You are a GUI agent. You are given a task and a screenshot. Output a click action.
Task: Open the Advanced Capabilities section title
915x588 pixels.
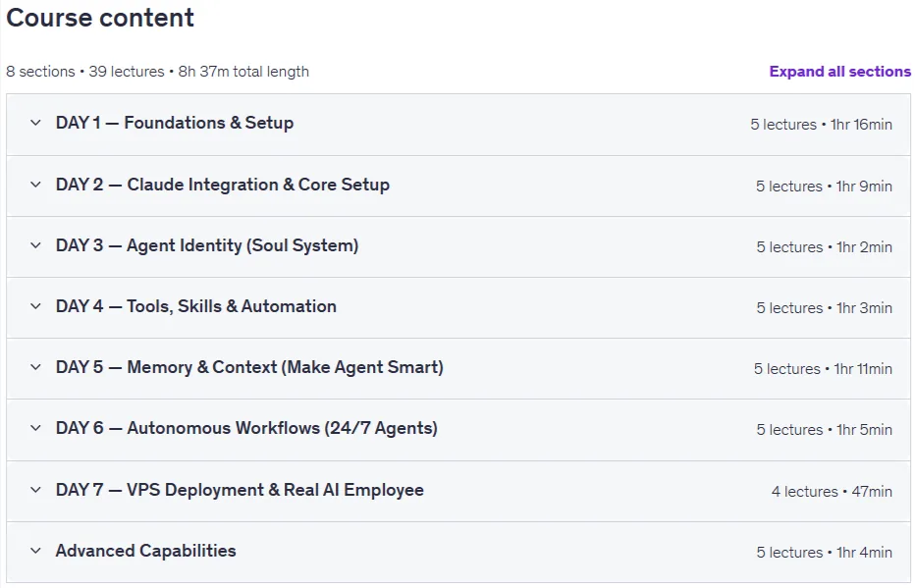(x=146, y=551)
